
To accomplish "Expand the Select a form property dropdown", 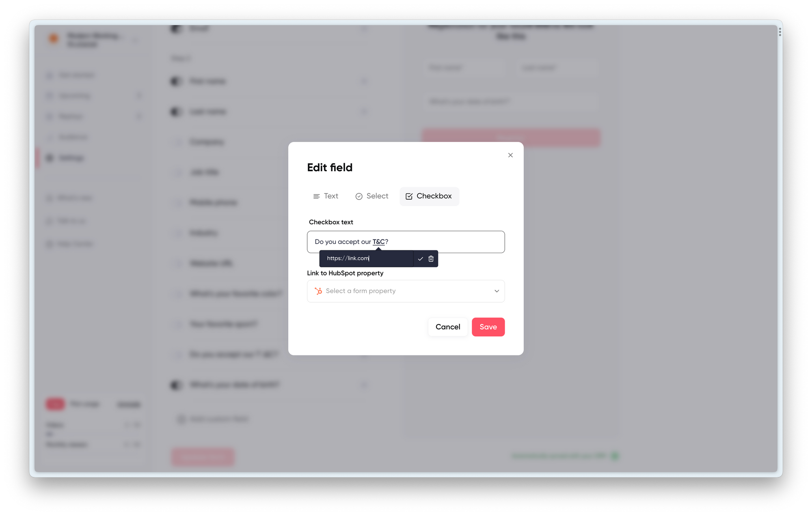I will tap(406, 291).
